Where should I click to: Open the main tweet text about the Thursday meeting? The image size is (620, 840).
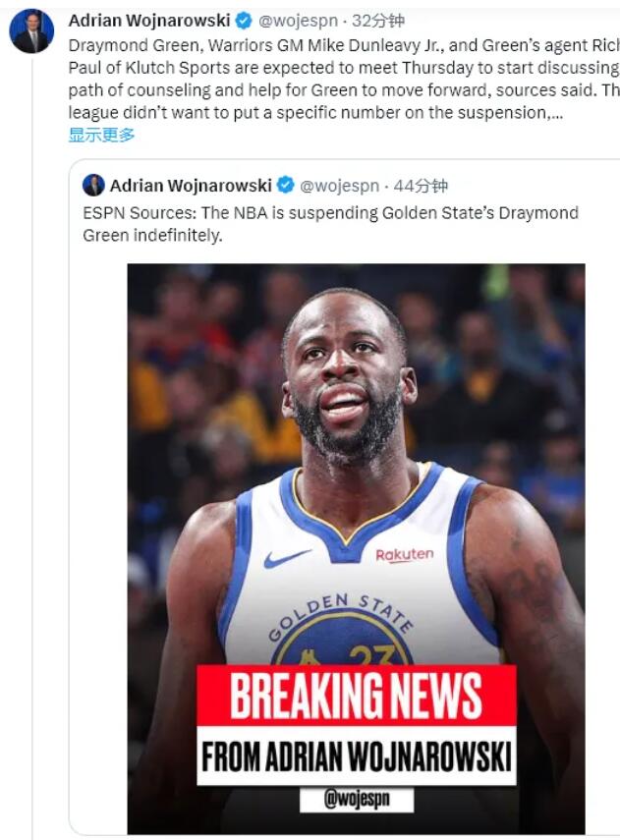pos(344,79)
